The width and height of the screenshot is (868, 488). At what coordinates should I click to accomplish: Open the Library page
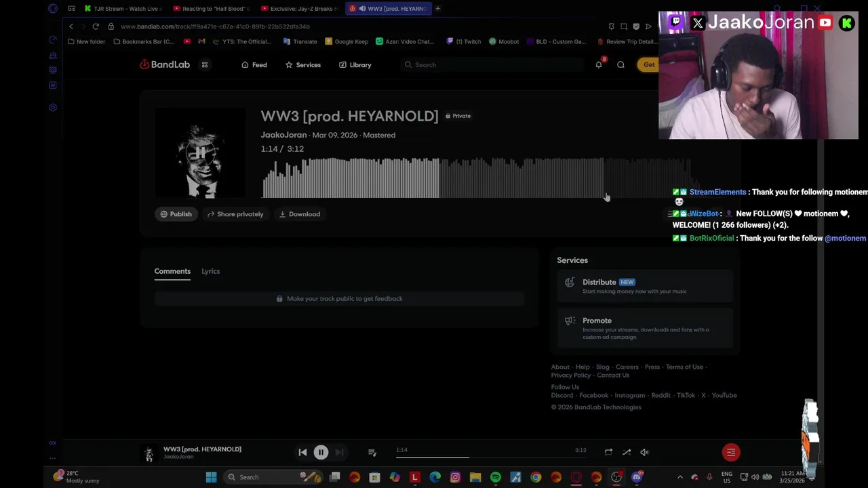(355, 64)
